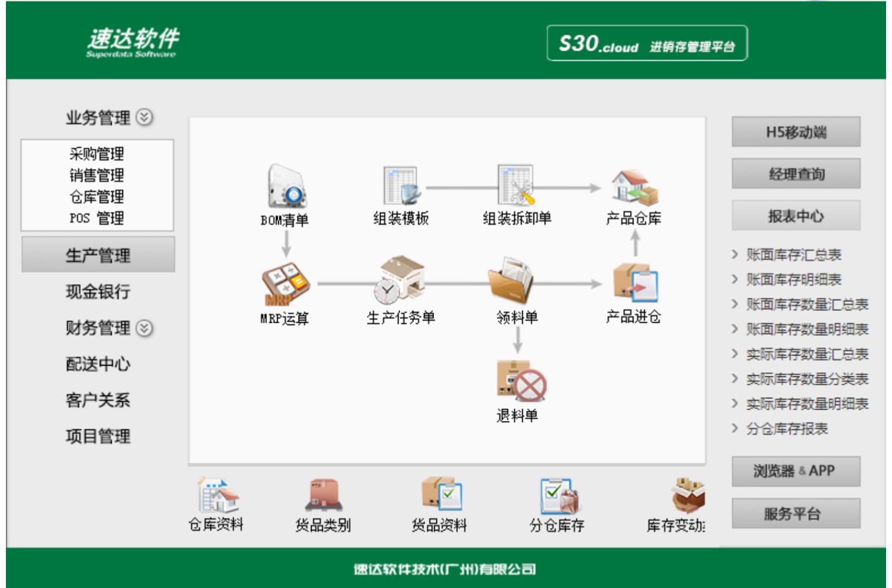
Task: Open the BOM清单 icon
Action: [287, 185]
